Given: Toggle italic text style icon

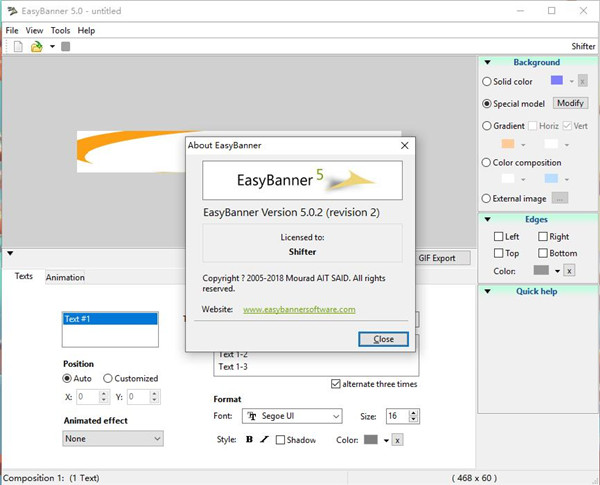Looking at the screenshot, I should click(264, 439).
